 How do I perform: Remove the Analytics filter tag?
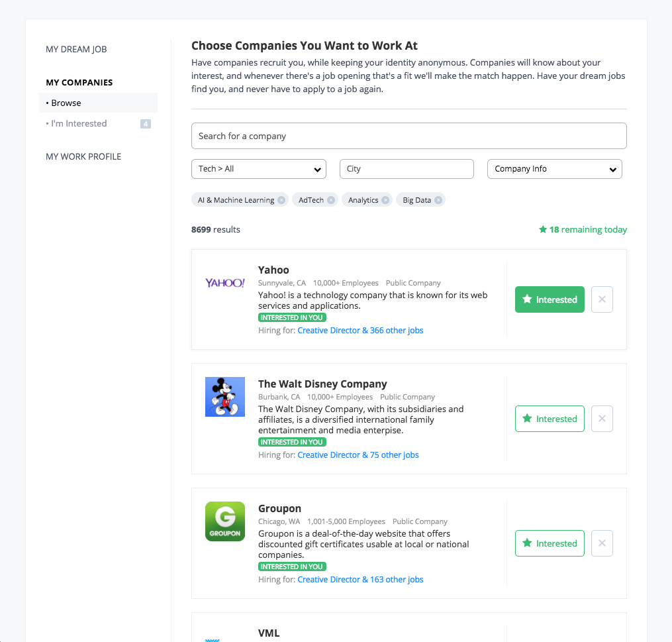coord(385,200)
